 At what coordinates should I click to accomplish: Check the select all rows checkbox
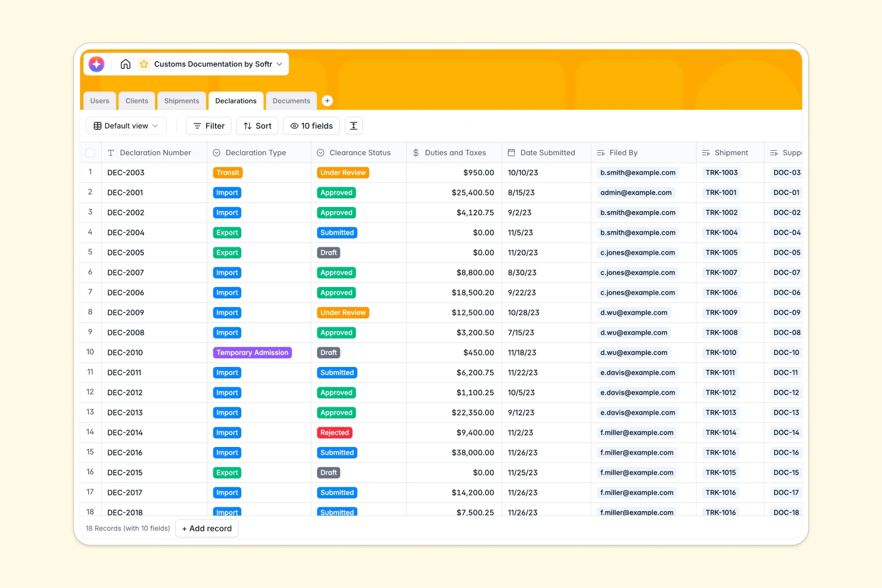pos(90,153)
